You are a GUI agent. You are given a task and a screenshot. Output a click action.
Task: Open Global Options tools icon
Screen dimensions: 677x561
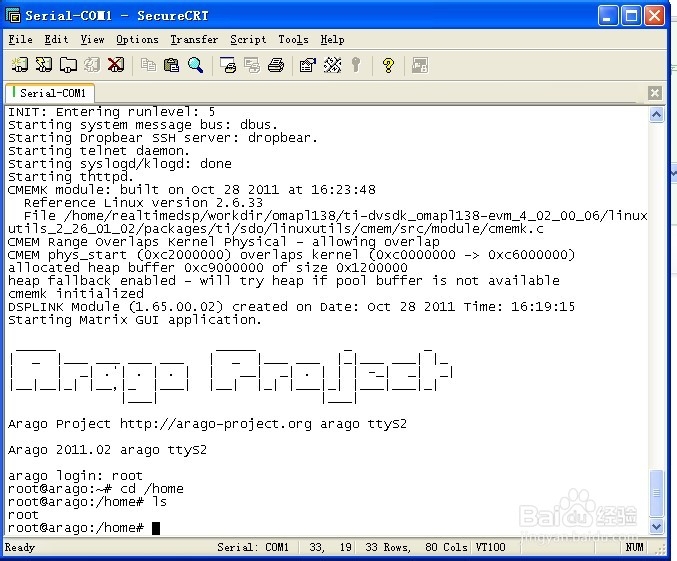[332, 65]
